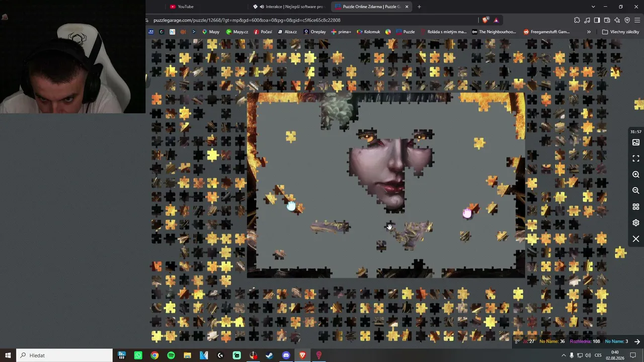Screen dimensions: 644x362
Task: Open the Počasí bookmark
Action: [263, 32]
